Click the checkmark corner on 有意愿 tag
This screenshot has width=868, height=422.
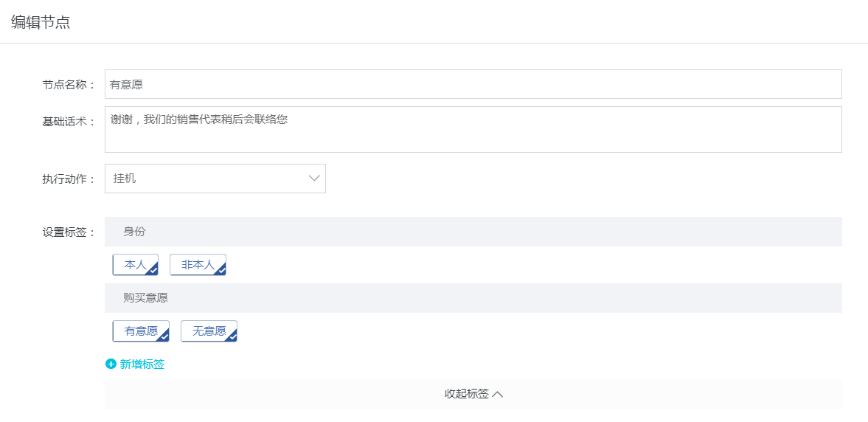click(164, 336)
